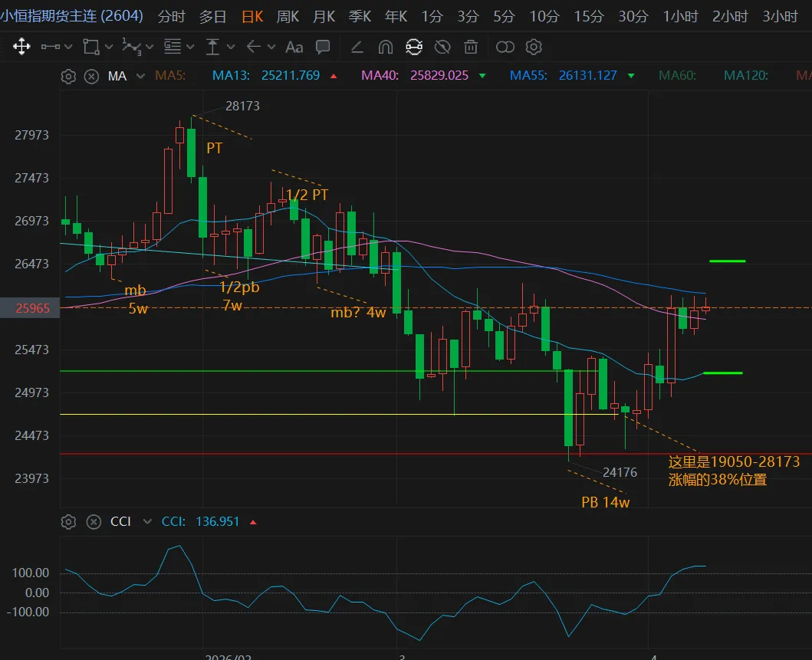Switch to the 10分 timeframe

pyautogui.click(x=544, y=17)
